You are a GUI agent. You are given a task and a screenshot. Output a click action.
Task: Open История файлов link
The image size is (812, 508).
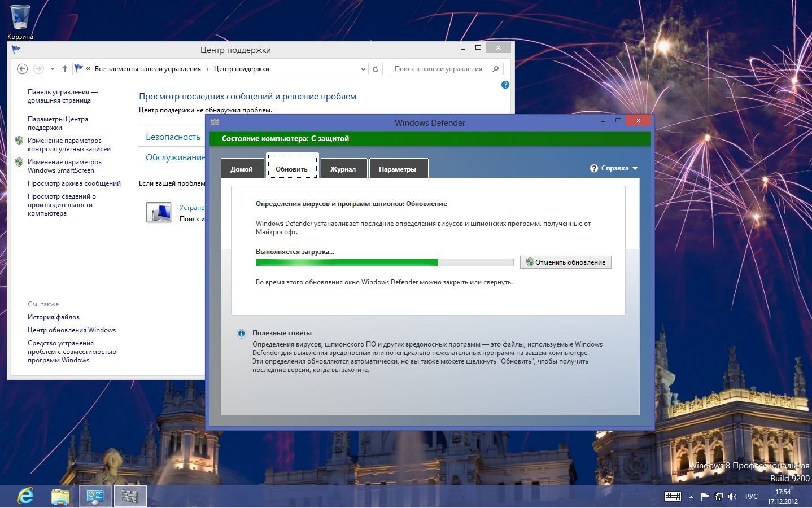coord(54,317)
